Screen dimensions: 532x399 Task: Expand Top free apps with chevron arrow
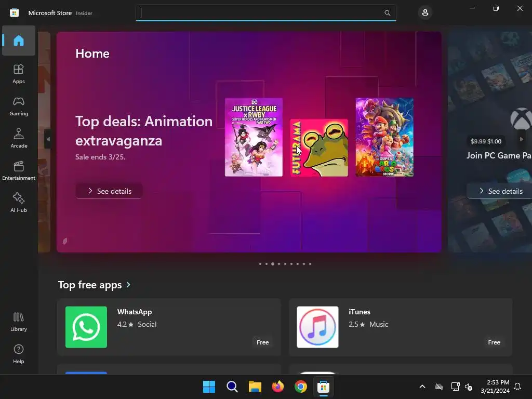pyautogui.click(x=128, y=285)
